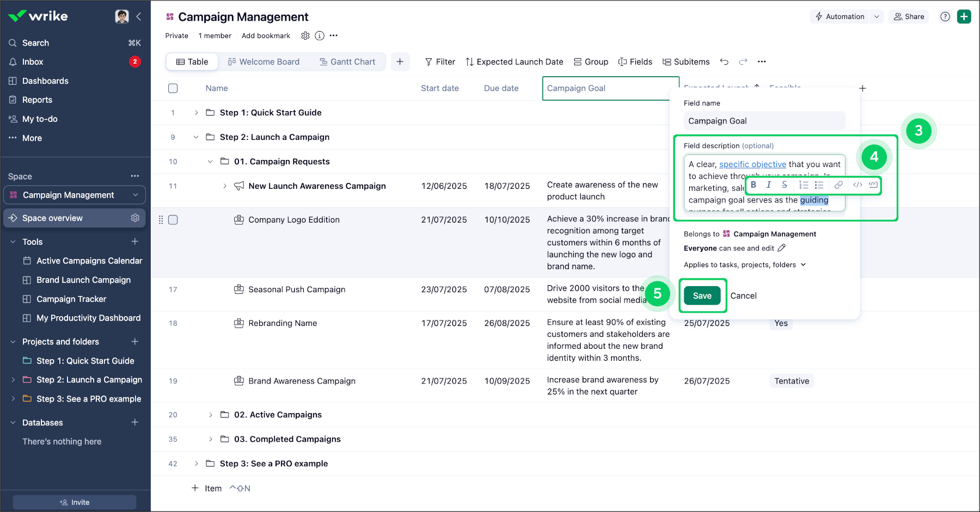980x512 pixels.
Task: Open space overview settings gear
Action: [135, 218]
